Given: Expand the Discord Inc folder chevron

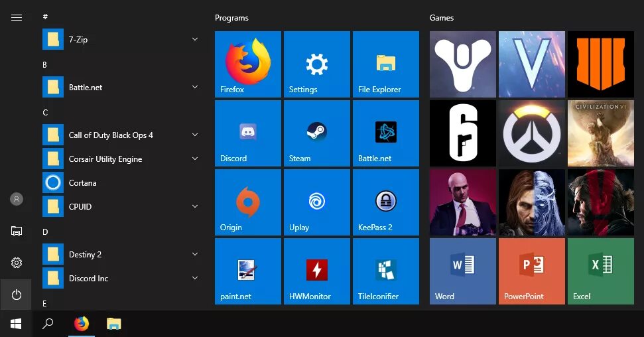Looking at the screenshot, I should coord(195,278).
